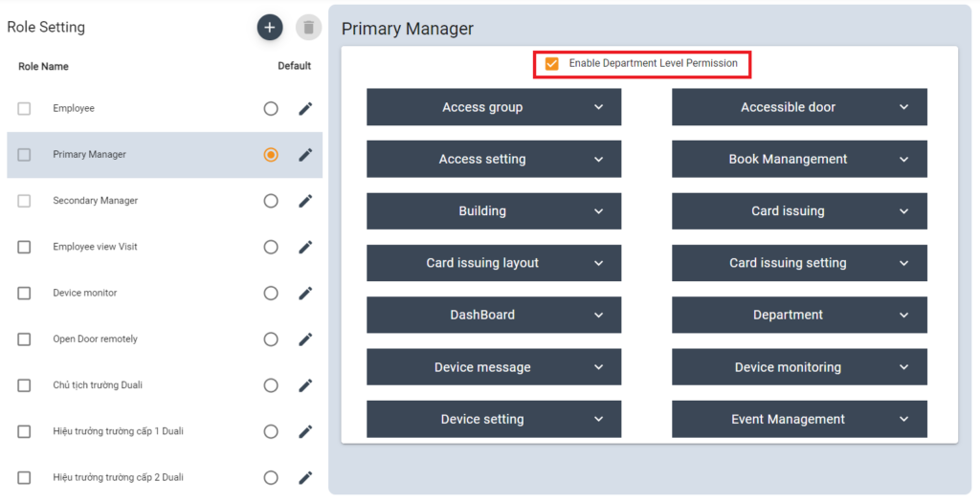Image resolution: width=980 pixels, height=503 pixels.
Task: Click the add new role plus icon
Action: [x=270, y=28]
